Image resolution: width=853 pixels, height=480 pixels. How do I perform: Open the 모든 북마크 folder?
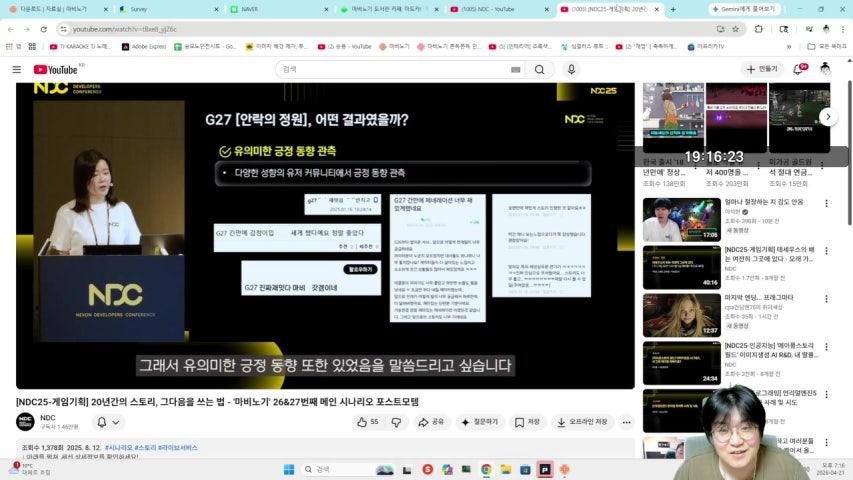pos(827,47)
